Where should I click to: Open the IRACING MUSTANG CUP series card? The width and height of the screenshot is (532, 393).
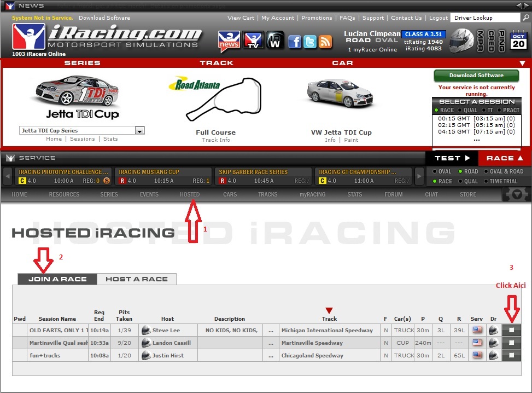point(163,176)
